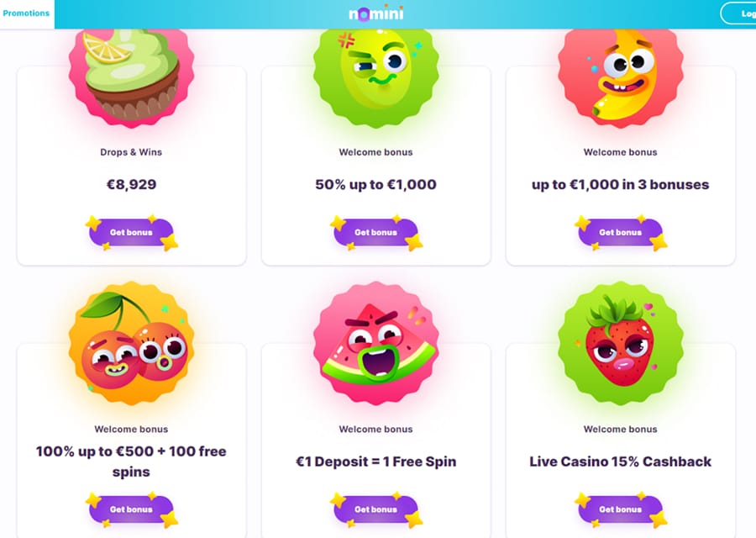
Task: Click the '€8,929' Drops & Wins amount
Action: pos(131,185)
